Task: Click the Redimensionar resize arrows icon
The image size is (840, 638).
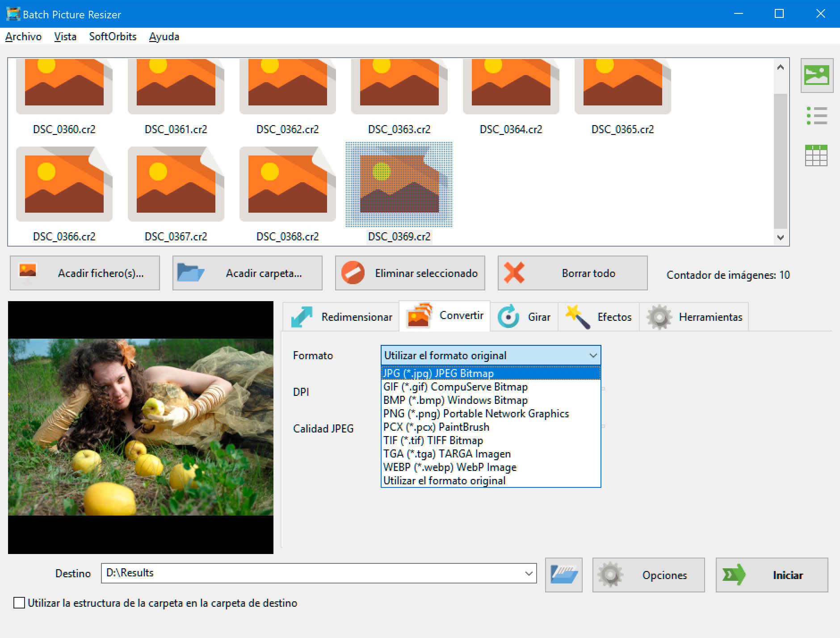Action: tap(302, 317)
